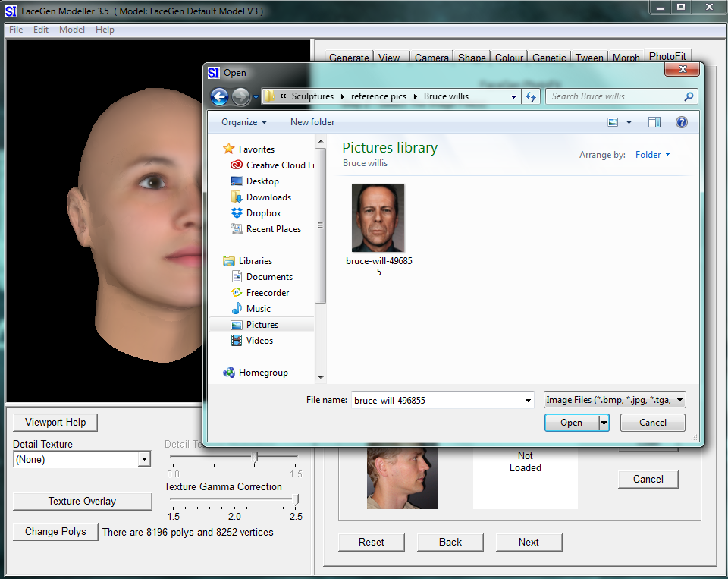
Task: Switch to the Camera tab in FaceGen
Action: [x=431, y=57]
